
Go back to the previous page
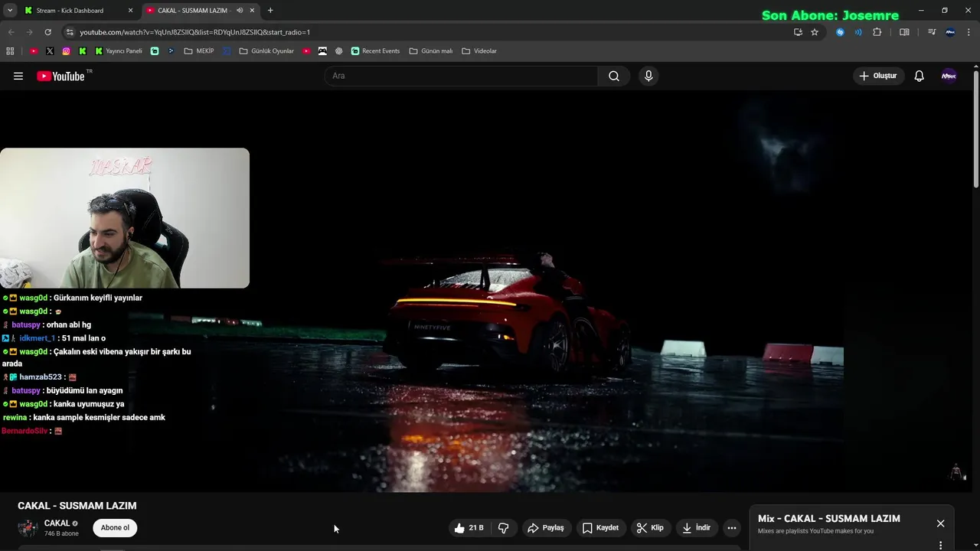11,32
